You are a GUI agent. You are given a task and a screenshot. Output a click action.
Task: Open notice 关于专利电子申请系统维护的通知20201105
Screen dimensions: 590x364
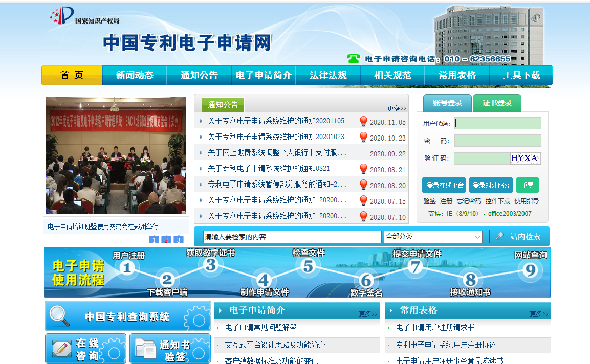(276, 121)
